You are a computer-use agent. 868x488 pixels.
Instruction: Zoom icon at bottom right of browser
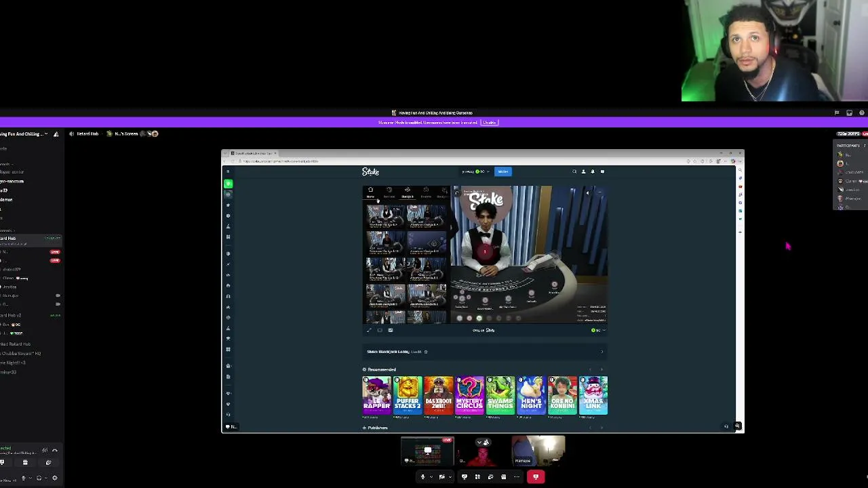pos(738,426)
